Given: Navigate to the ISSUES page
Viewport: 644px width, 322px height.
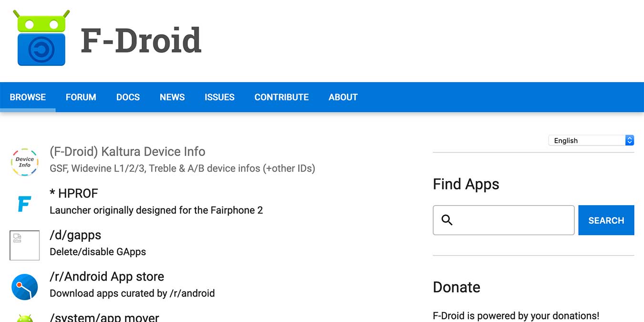Looking at the screenshot, I should 219,97.
